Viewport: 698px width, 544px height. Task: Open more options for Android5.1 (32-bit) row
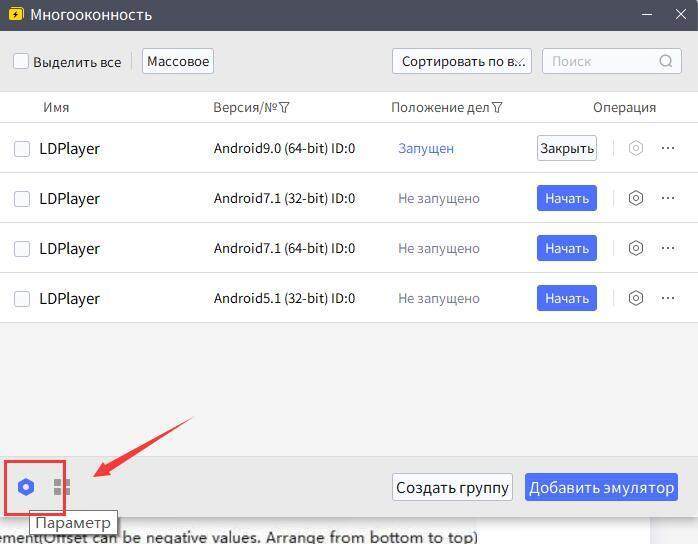coord(668,298)
